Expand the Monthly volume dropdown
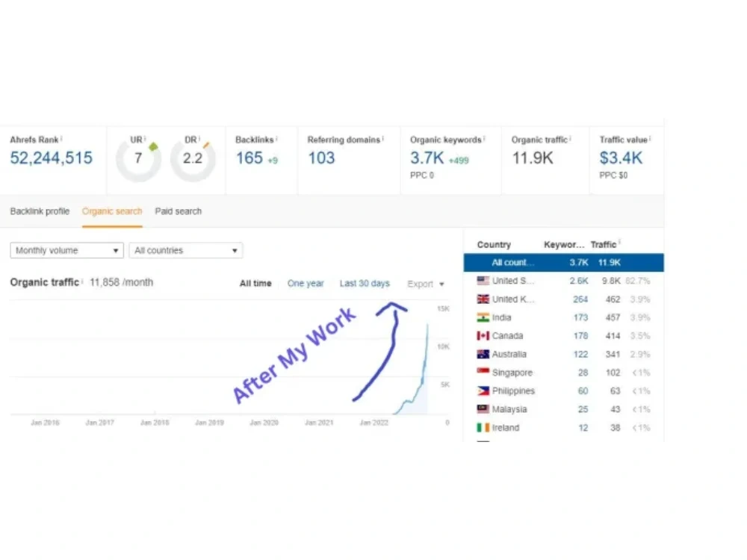The width and height of the screenshot is (747, 560). tap(66, 250)
